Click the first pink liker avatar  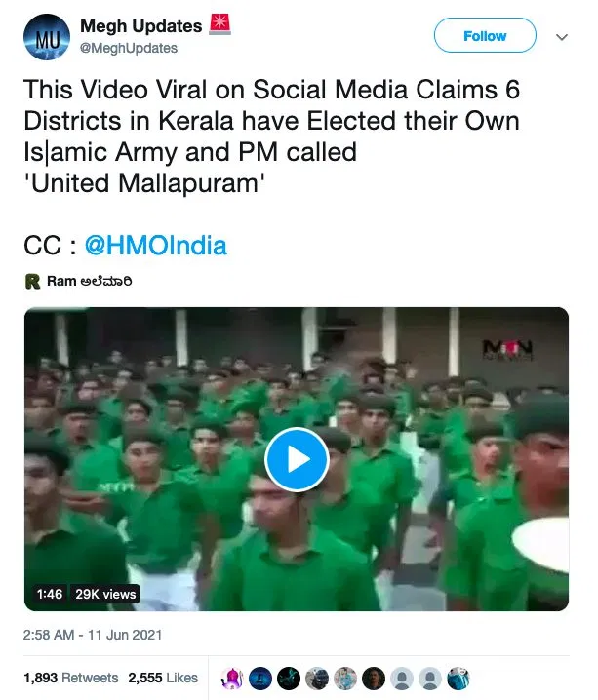[x=233, y=679]
